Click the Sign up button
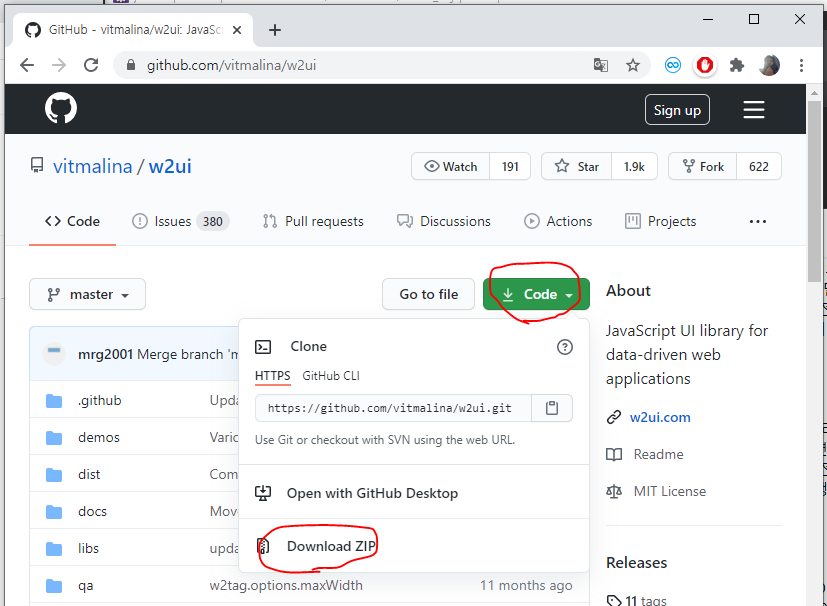 click(677, 110)
